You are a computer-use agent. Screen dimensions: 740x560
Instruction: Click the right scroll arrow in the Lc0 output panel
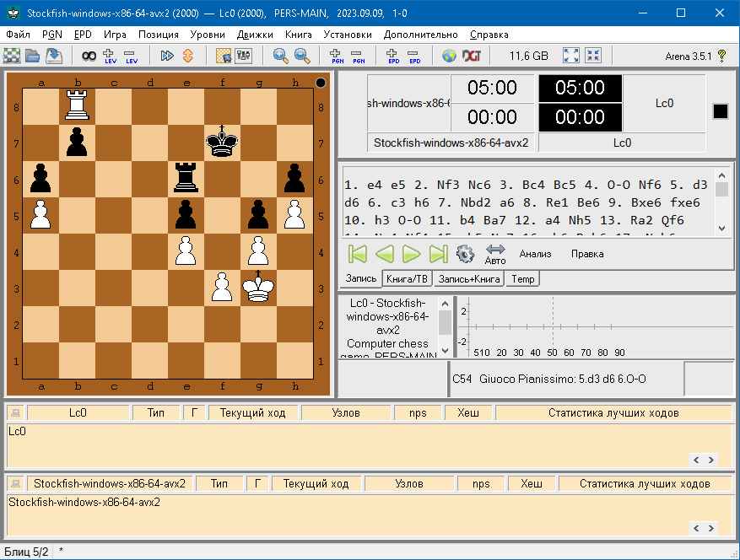[x=711, y=460]
